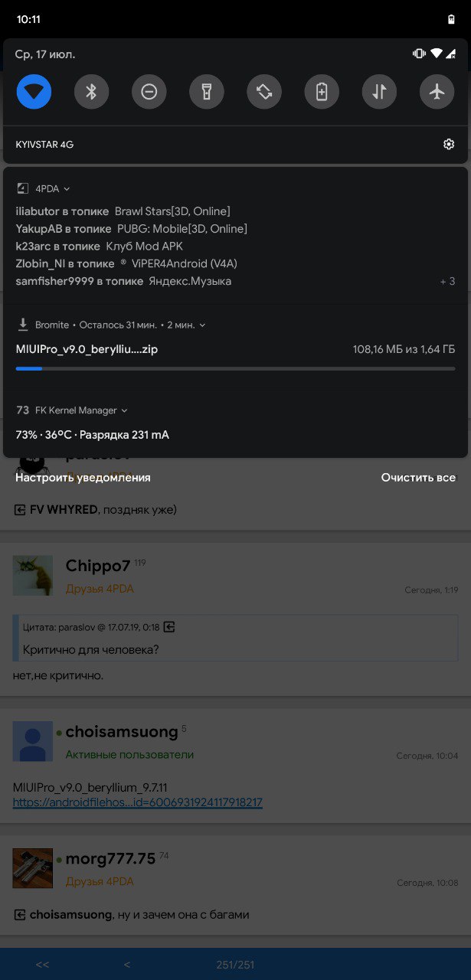The width and height of the screenshot is (471, 980).
Task: Expand the 4PDA notification chevron
Action: coord(67,189)
